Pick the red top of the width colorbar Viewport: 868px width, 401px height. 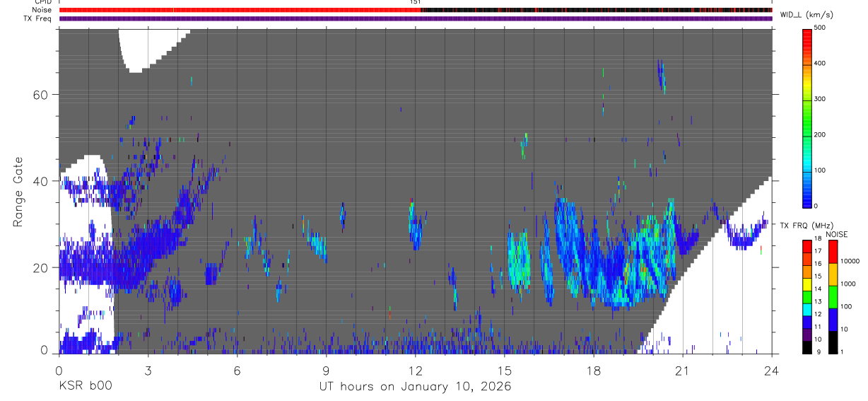[x=807, y=34]
